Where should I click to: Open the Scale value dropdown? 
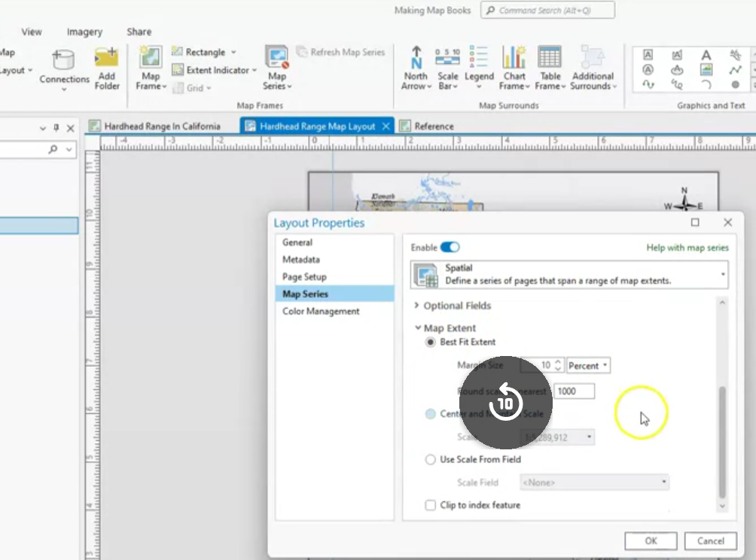tap(557, 437)
